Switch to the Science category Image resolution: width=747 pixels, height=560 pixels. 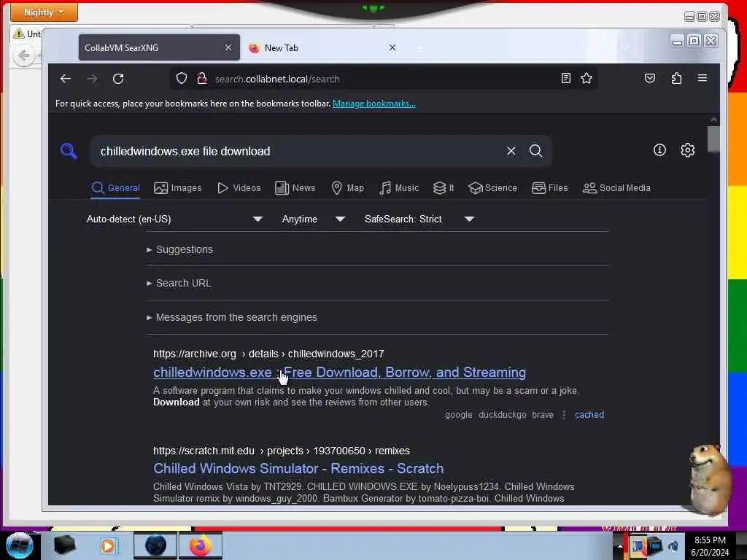coord(492,188)
